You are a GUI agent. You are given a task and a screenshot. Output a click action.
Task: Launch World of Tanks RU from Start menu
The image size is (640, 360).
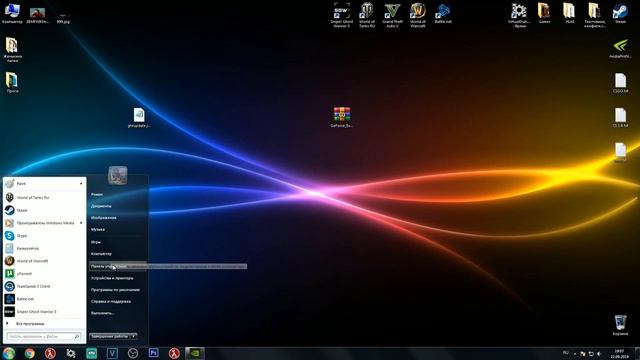(x=44, y=198)
